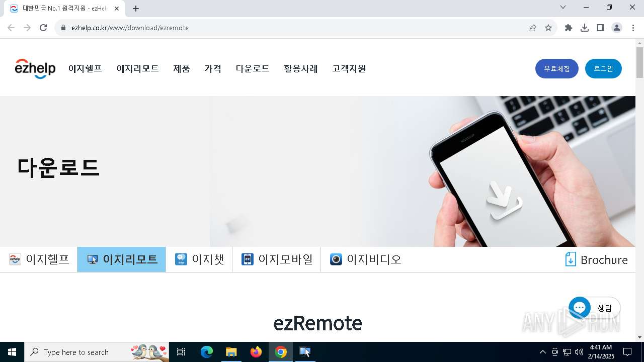The image size is (644, 362).
Task: Open the 제품 navigation menu
Action: 181,68
